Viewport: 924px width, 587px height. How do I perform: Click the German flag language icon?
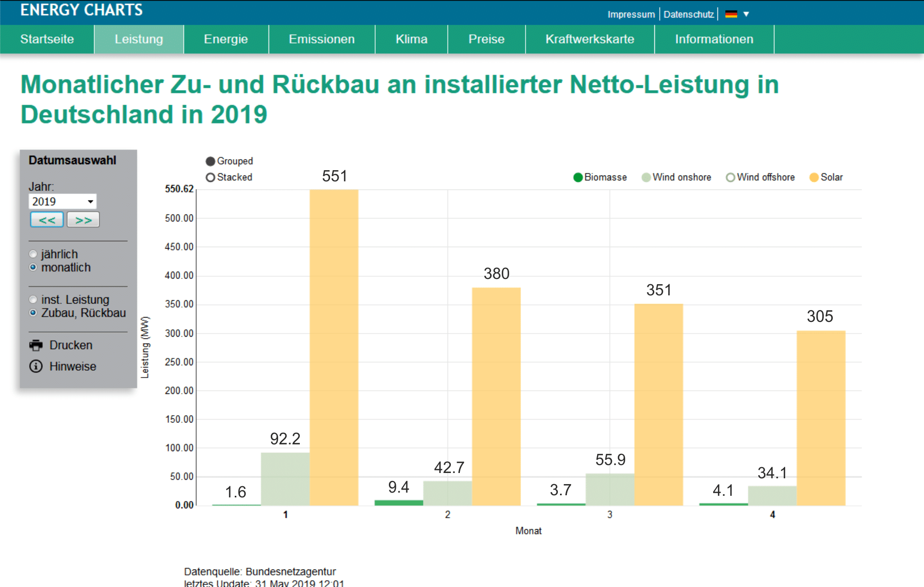coord(731,14)
